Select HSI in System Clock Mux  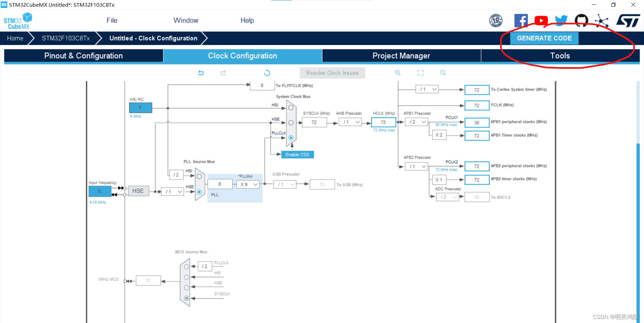pyautogui.click(x=291, y=108)
